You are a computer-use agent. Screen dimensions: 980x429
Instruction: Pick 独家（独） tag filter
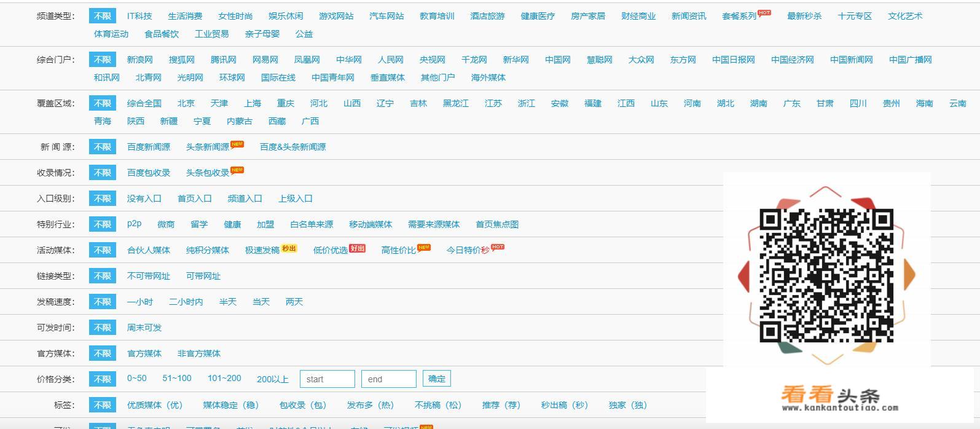(x=628, y=405)
